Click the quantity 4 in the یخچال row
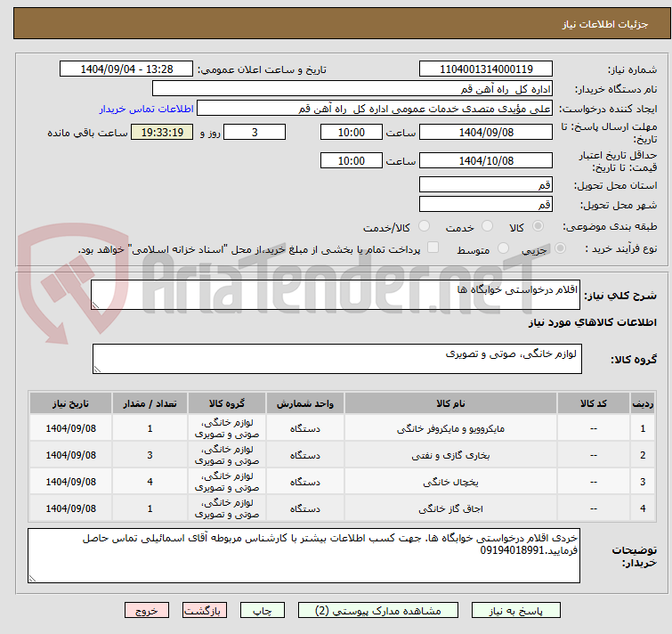 coord(150,482)
